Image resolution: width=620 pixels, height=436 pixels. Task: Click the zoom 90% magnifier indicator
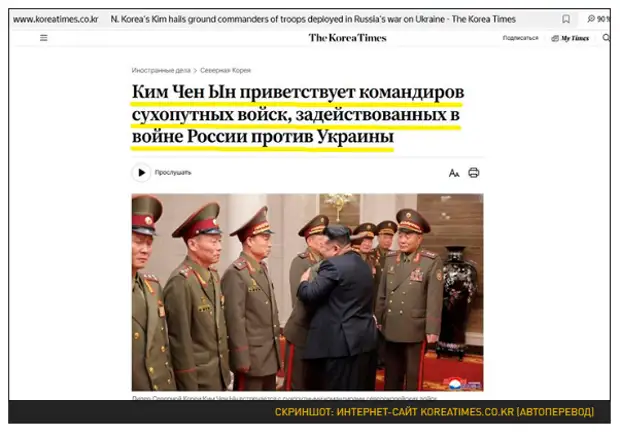(598, 19)
